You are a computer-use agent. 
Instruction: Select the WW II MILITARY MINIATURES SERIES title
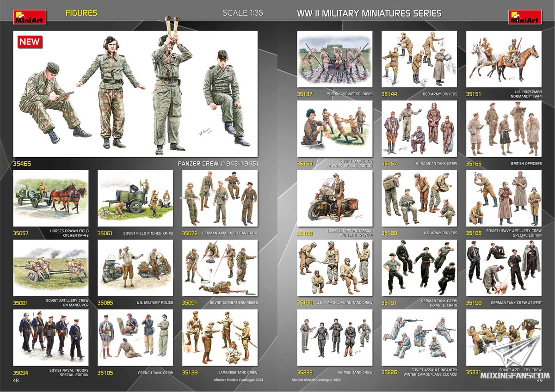tap(369, 13)
